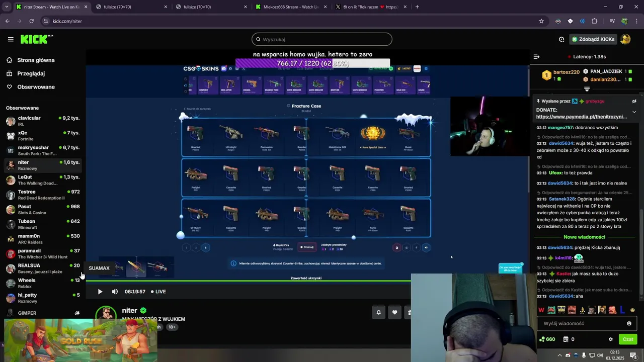Open Testree channel in sidebar
The width and height of the screenshot is (644, 362).
click(x=43, y=195)
